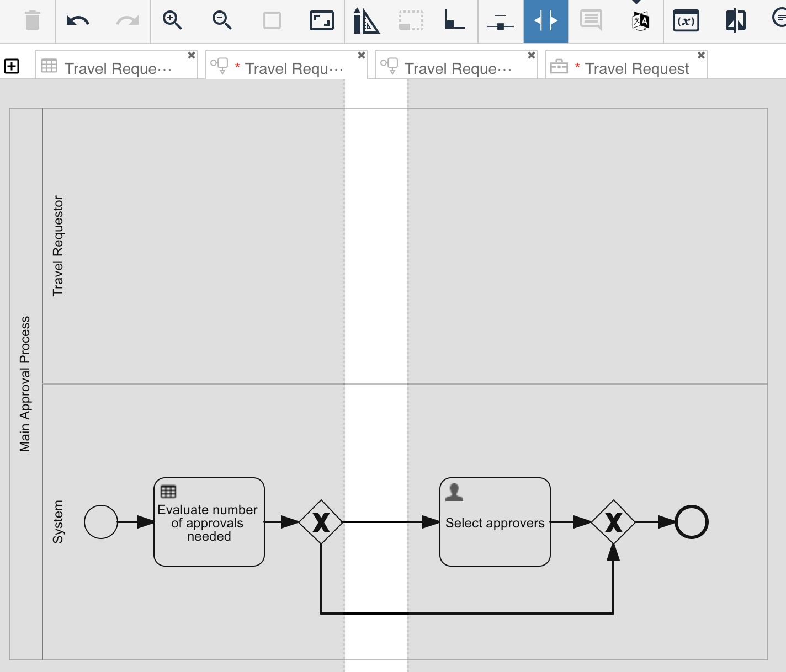786x672 pixels.
Task: Close the modified second Travel Request tab
Action: click(x=361, y=55)
